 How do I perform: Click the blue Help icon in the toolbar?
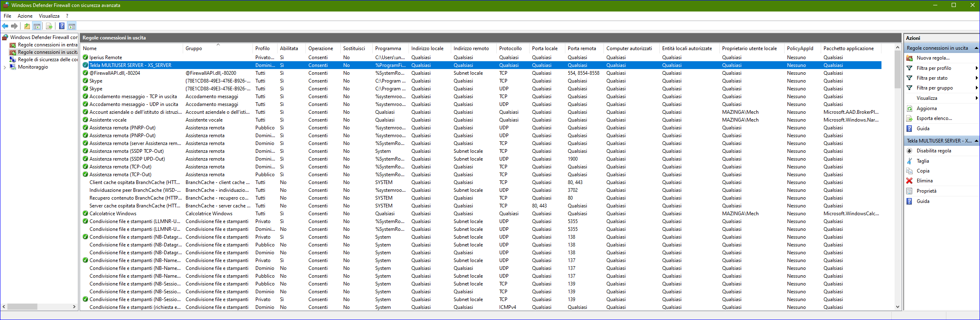[x=62, y=26]
